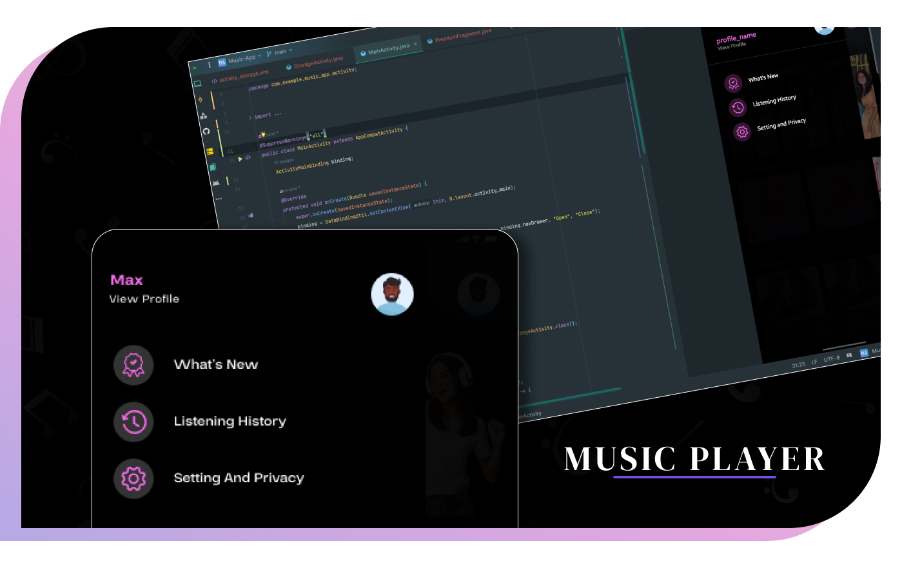
Task: Click the Setting And Privacy gear icon
Action: [x=133, y=478]
